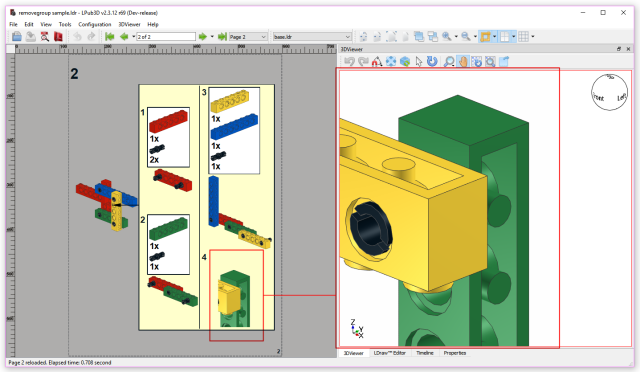Click into the '2 of 2' page field
640x372 pixels.
point(166,37)
